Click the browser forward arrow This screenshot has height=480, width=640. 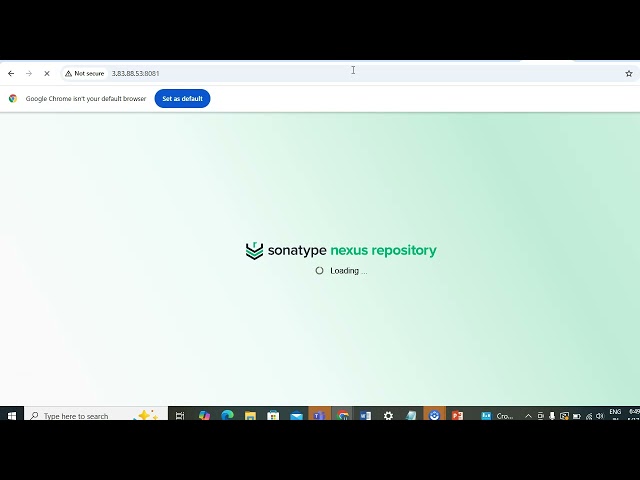pos(29,73)
